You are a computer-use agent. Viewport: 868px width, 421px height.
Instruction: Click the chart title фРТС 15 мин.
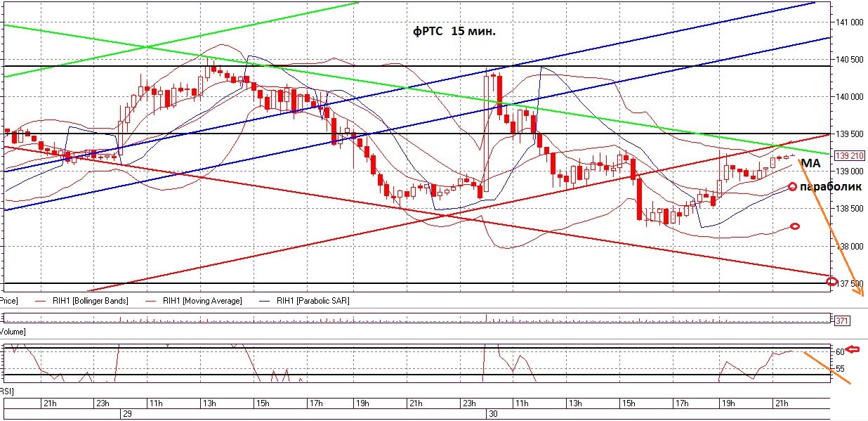(454, 31)
